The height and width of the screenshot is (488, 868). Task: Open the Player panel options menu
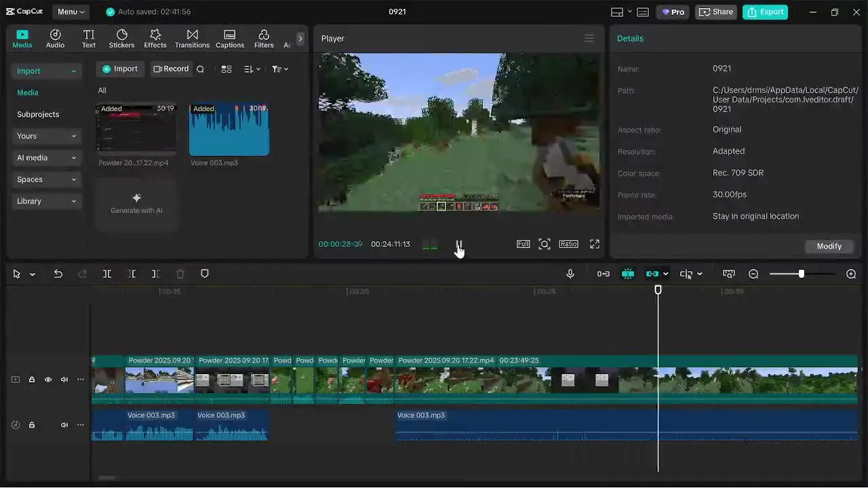coord(589,39)
